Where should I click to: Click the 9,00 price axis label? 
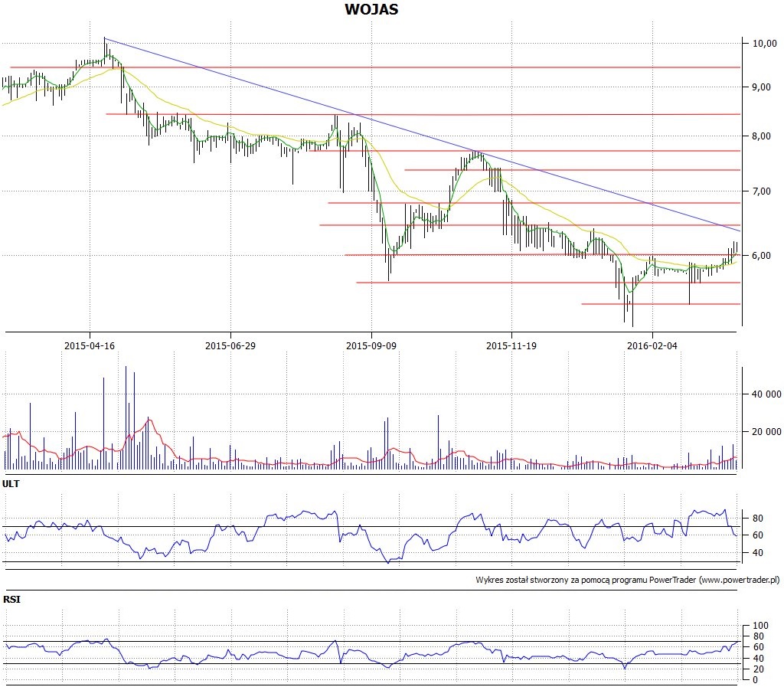pyautogui.click(x=762, y=87)
